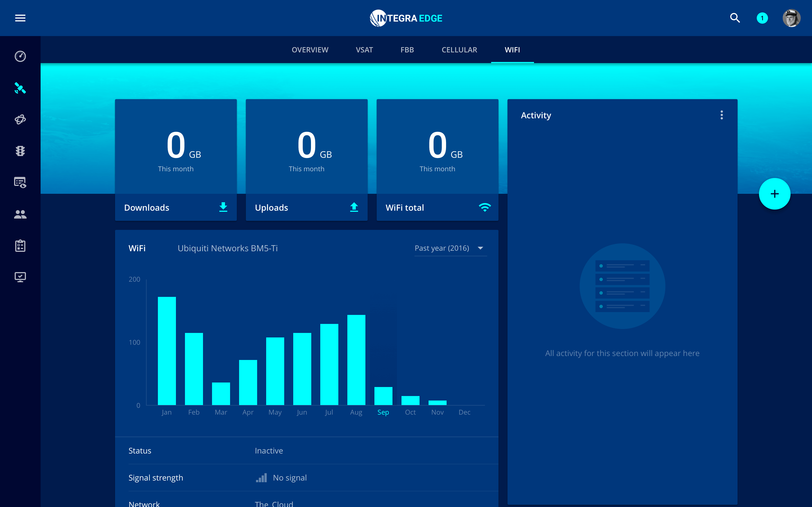Switch to the OVERVIEW tab

310,50
